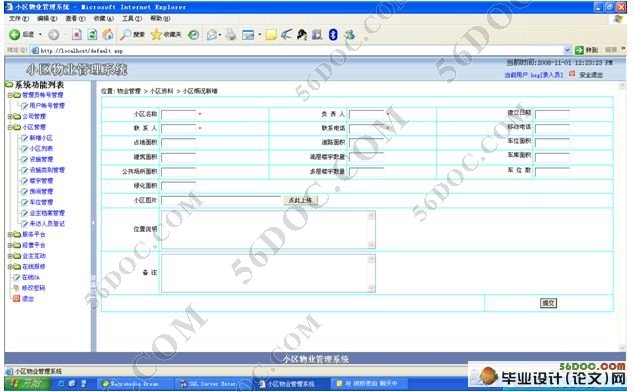Image resolution: width=634 pixels, height=392 pixels.
Task: Open the 业主档案管理 link in the sidebar
Action: pos(47,213)
